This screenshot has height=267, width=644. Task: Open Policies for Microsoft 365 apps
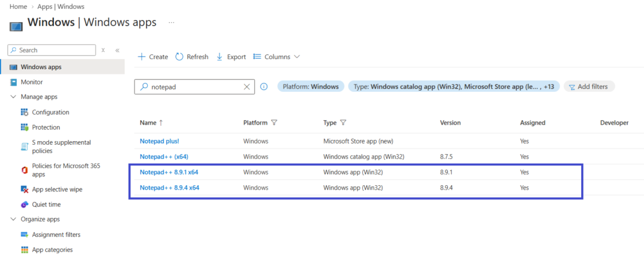66,170
